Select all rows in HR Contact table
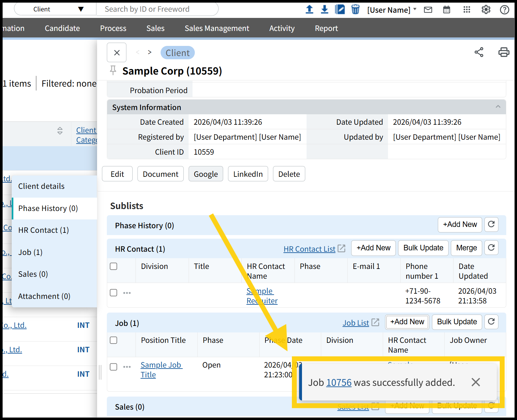The width and height of the screenshot is (517, 420). [113, 266]
